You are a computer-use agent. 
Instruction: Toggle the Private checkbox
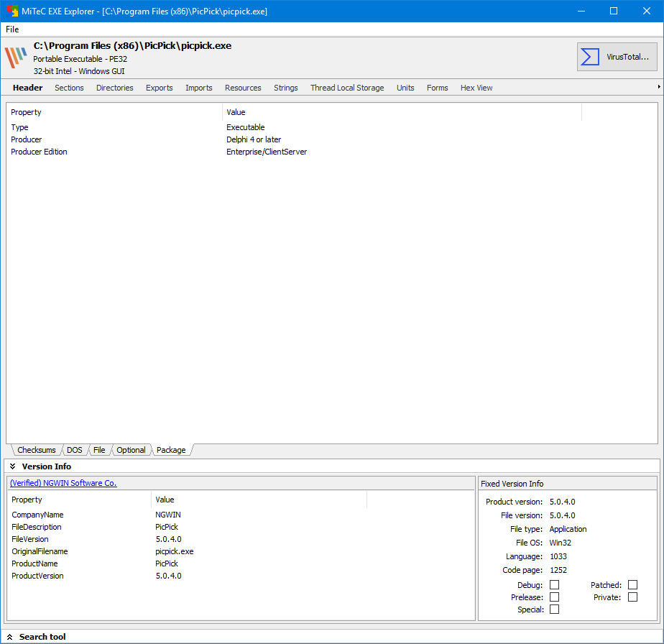point(632,597)
